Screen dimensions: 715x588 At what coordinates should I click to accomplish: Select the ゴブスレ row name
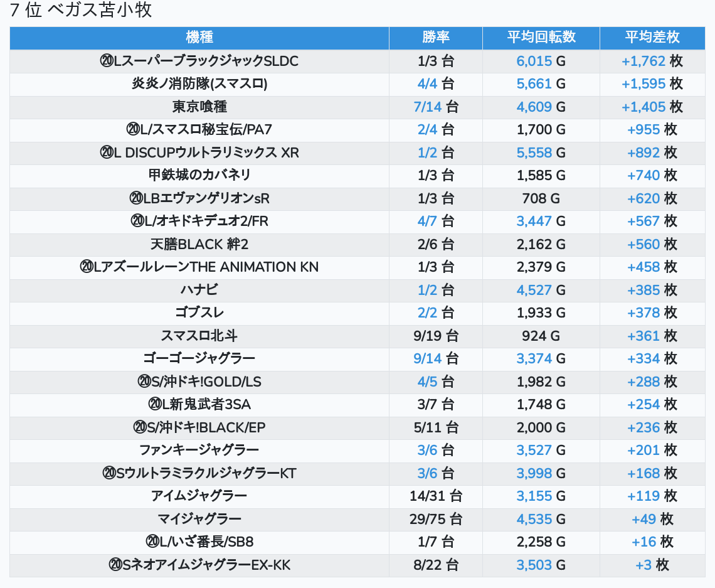point(199,313)
